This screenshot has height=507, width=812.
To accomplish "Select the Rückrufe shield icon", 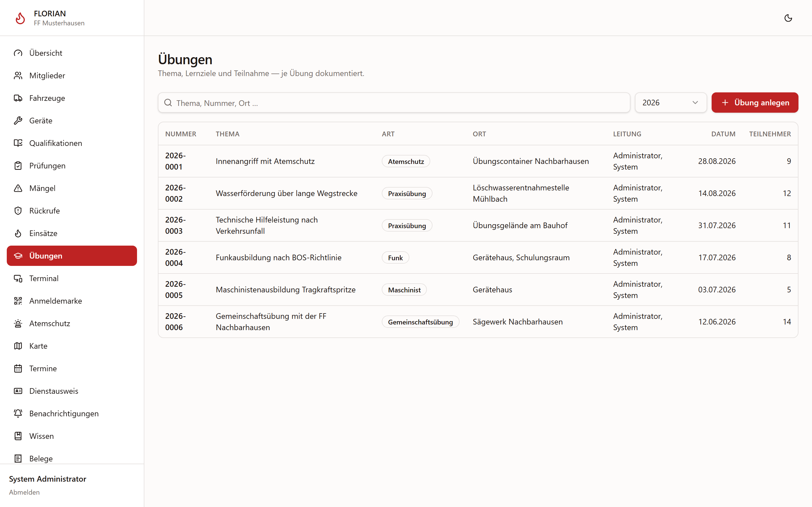I will pos(18,211).
